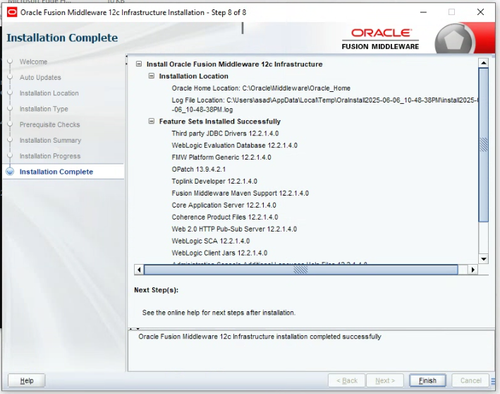This screenshot has height=394, width=500.
Task: Collapse the Installation Location tree node
Action: point(151,76)
